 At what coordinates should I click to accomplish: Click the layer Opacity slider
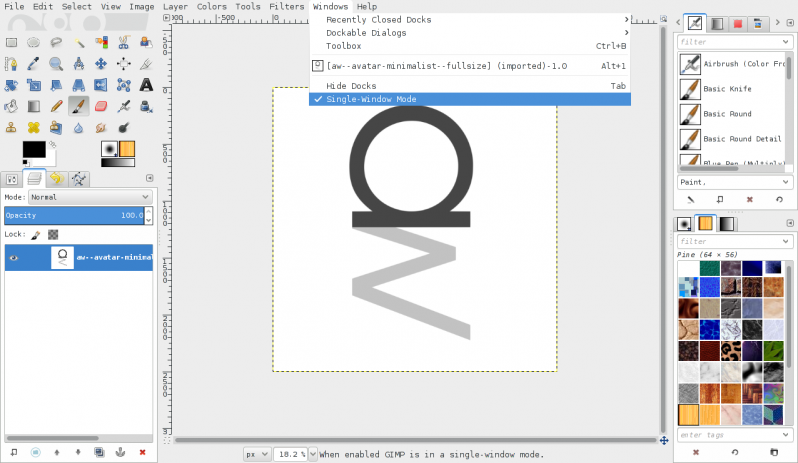coord(75,216)
